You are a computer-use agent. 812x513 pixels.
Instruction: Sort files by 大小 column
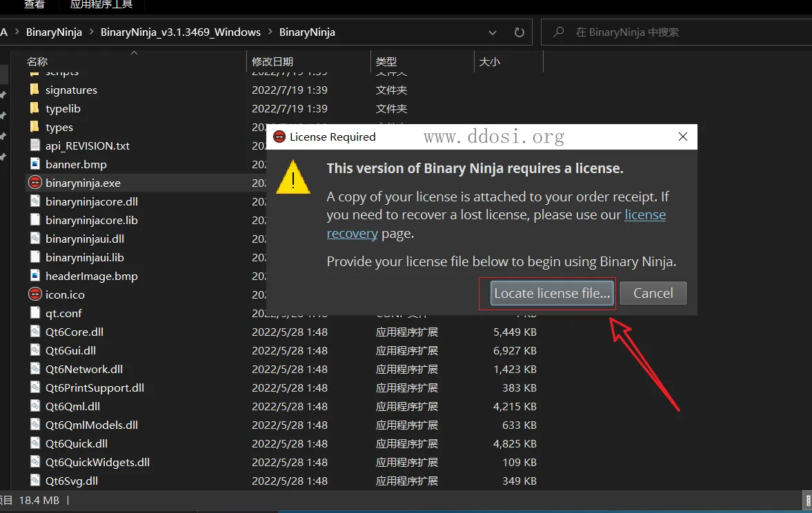click(489, 61)
